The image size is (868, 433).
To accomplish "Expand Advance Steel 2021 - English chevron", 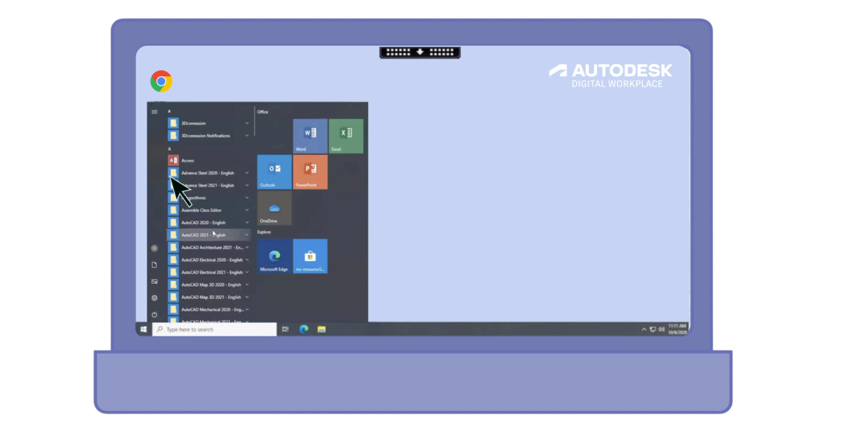I will (247, 185).
